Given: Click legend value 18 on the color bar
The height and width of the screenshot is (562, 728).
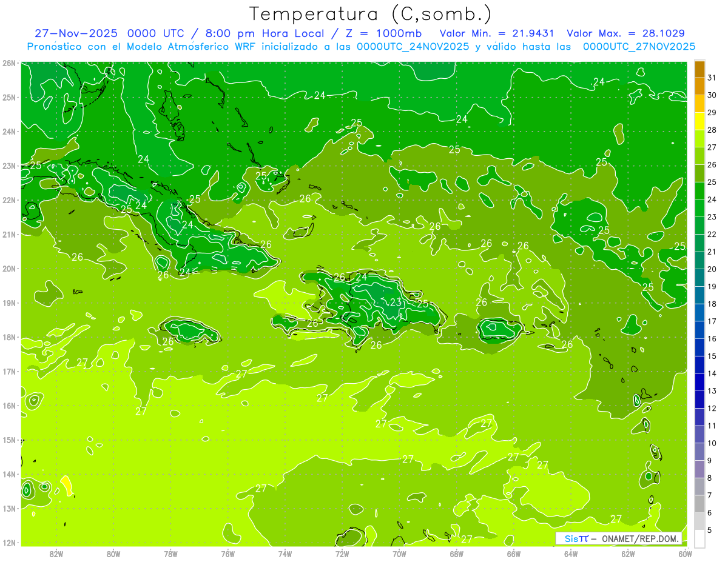Looking at the screenshot, I should pos(712,304).
